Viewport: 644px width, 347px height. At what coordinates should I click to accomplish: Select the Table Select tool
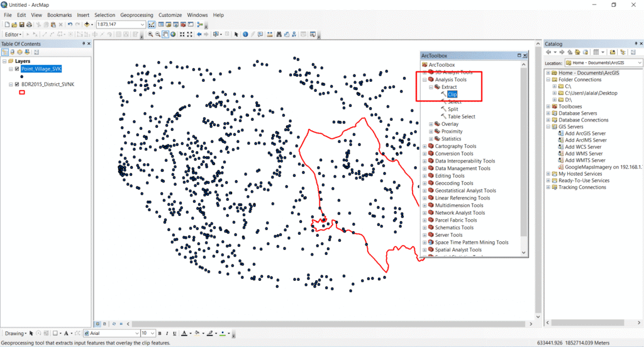[461, 117]
